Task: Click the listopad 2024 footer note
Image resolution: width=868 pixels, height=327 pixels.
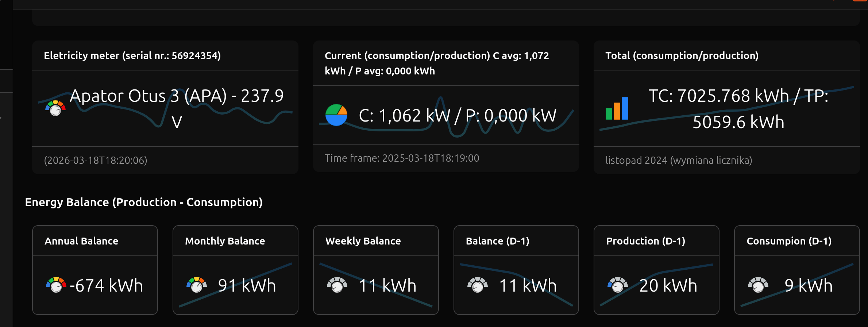Action: [x=679, y=160]
